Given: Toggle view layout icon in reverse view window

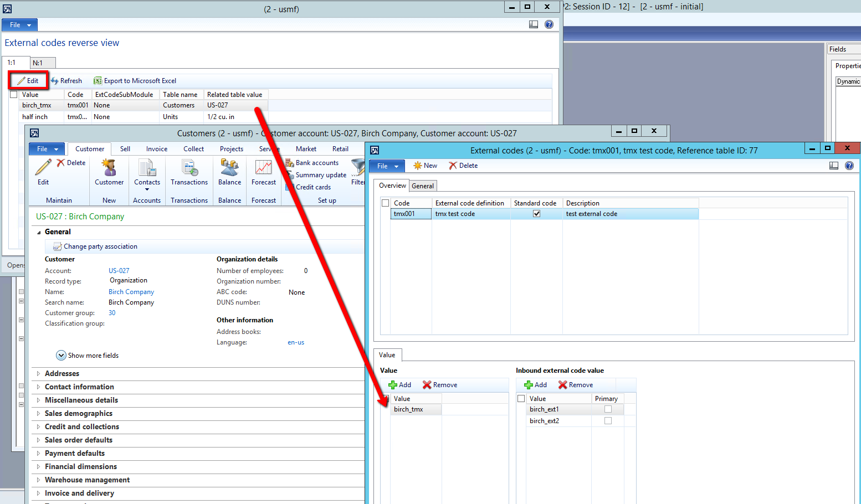Looking at the screenshot, I should click(534, 24).
